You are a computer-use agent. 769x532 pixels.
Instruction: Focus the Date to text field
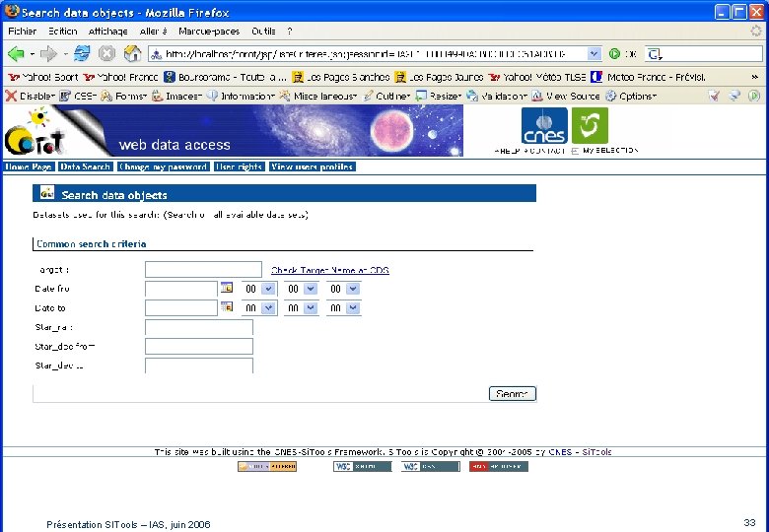(181, 307)
